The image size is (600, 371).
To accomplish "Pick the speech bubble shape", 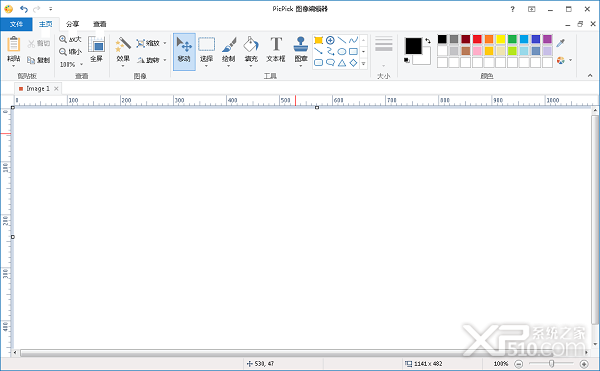I will pos(330,63).
